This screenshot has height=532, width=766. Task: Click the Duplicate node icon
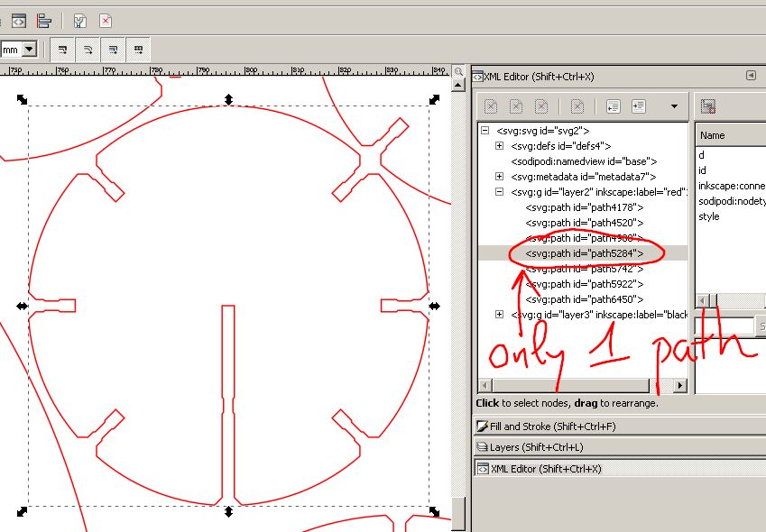541,105
